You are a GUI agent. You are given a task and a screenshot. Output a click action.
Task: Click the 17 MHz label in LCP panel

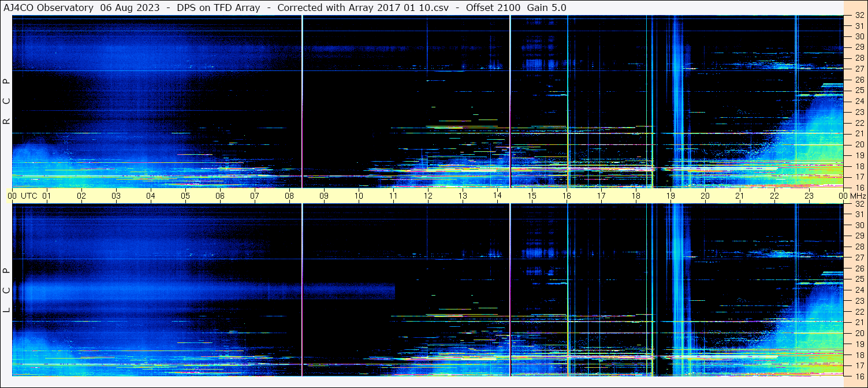click(x=859, y=365)
